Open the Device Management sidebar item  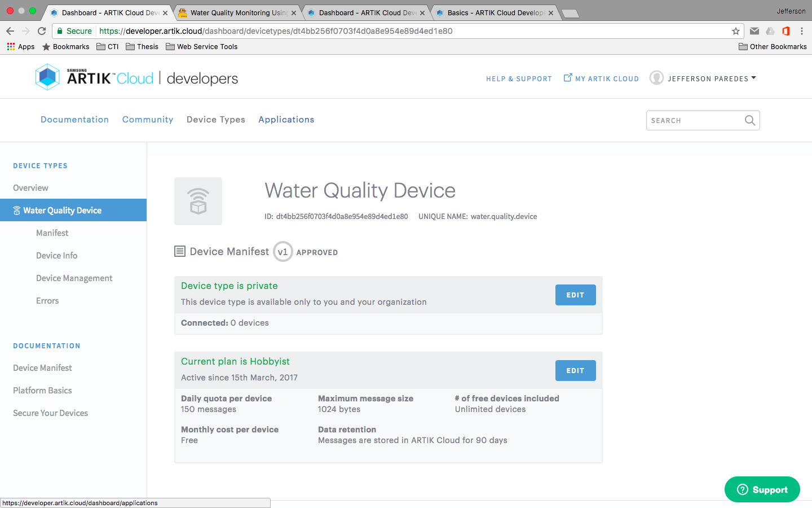73,278
